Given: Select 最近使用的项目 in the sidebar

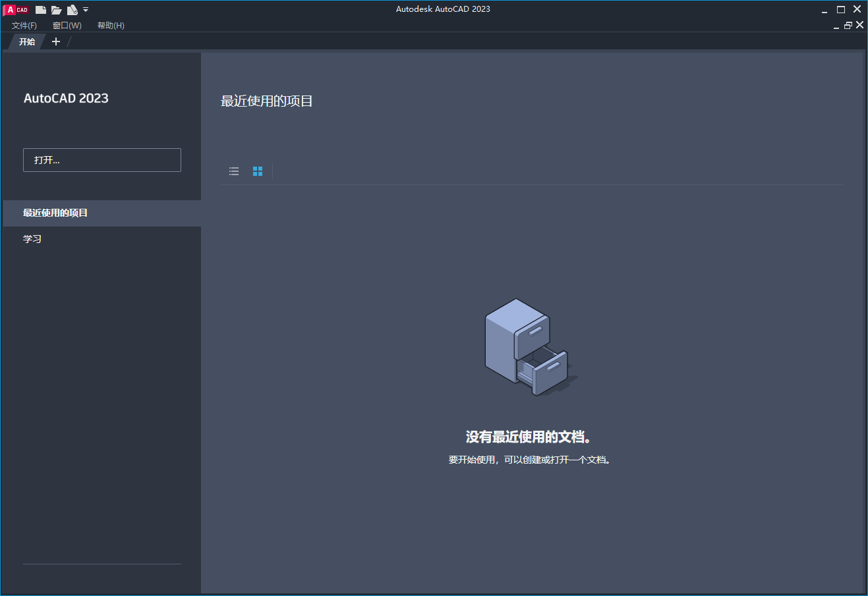Looking at the screenshot, I should [102, 213].
